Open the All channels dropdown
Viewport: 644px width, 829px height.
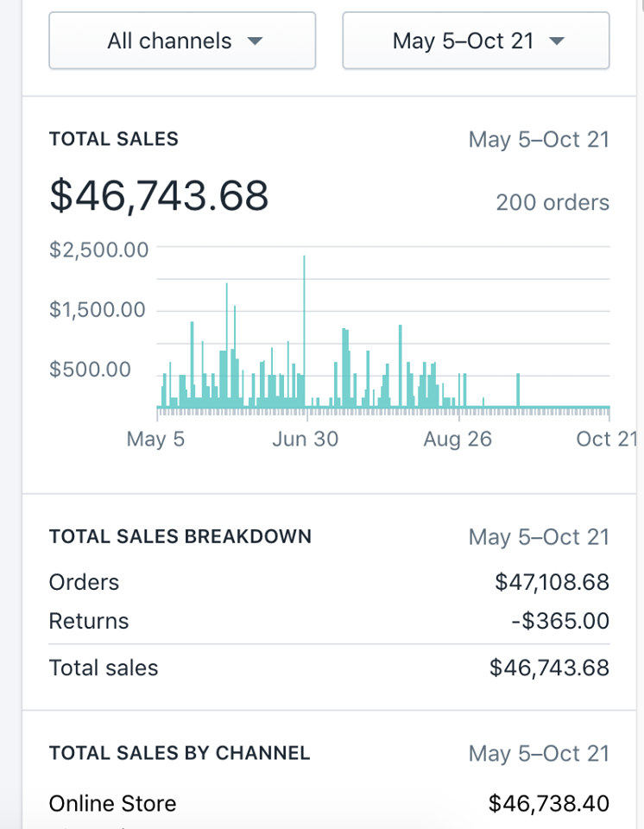pos(182,41)
